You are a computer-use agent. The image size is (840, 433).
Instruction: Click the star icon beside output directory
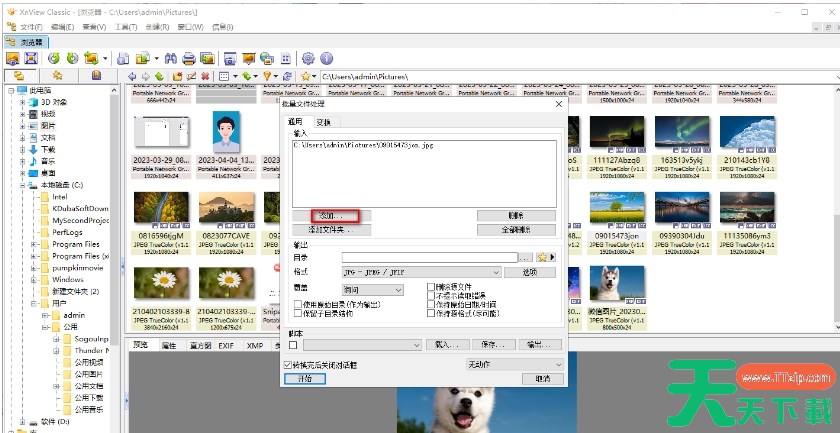pyautogui.click(x=544, y=257)
